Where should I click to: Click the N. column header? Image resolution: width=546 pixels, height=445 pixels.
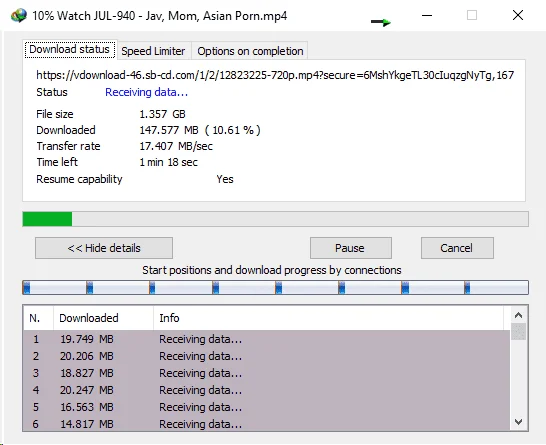(38, 318)
